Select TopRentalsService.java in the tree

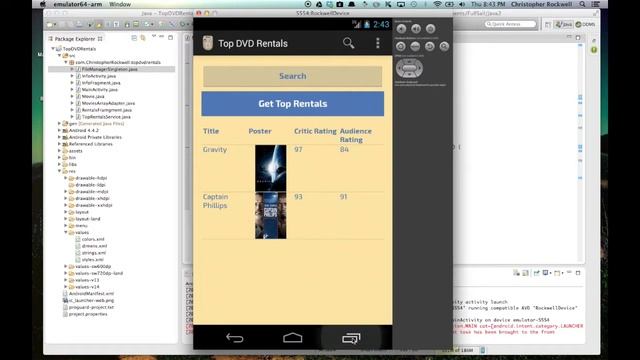pos(106,117)
